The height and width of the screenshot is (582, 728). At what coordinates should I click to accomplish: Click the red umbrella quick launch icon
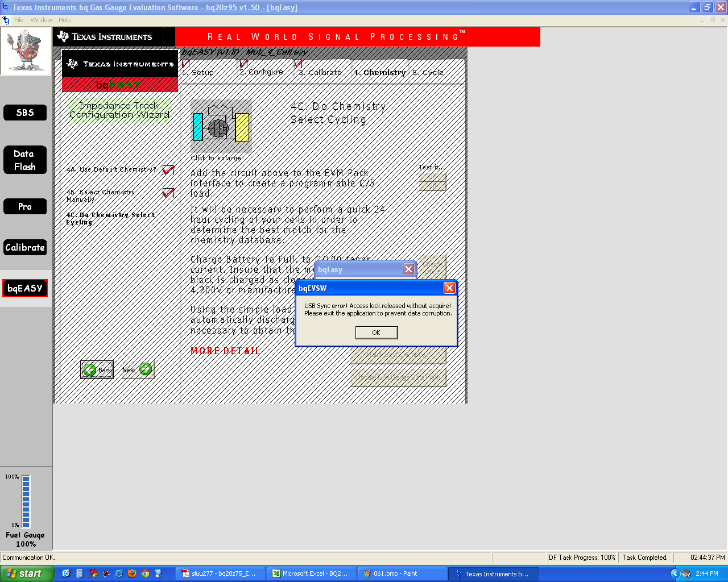click(93, 573)
